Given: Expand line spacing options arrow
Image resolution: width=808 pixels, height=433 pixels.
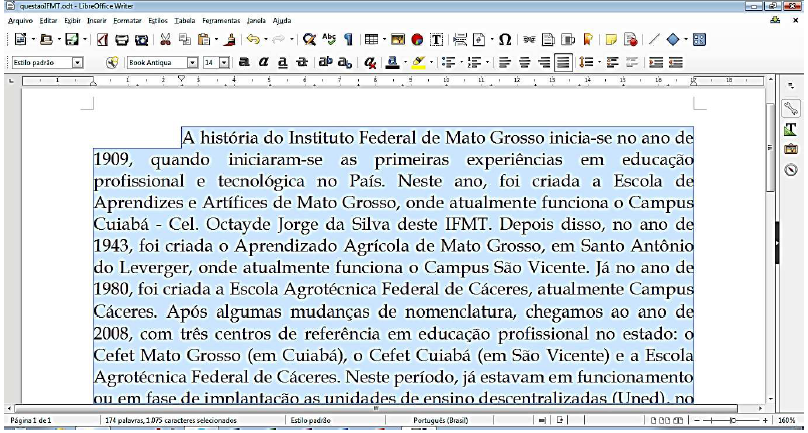Looking at the screenshot, I should (599, 62).
